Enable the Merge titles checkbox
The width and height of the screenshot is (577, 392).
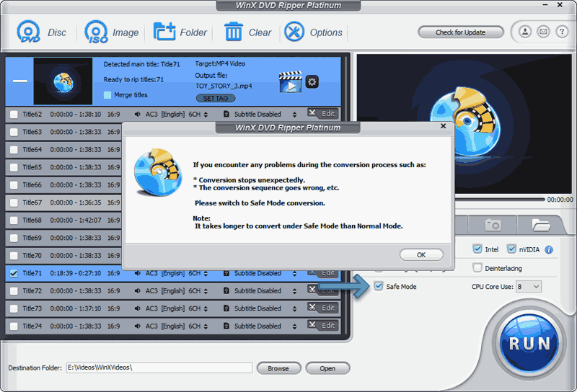tap(107, 95)
